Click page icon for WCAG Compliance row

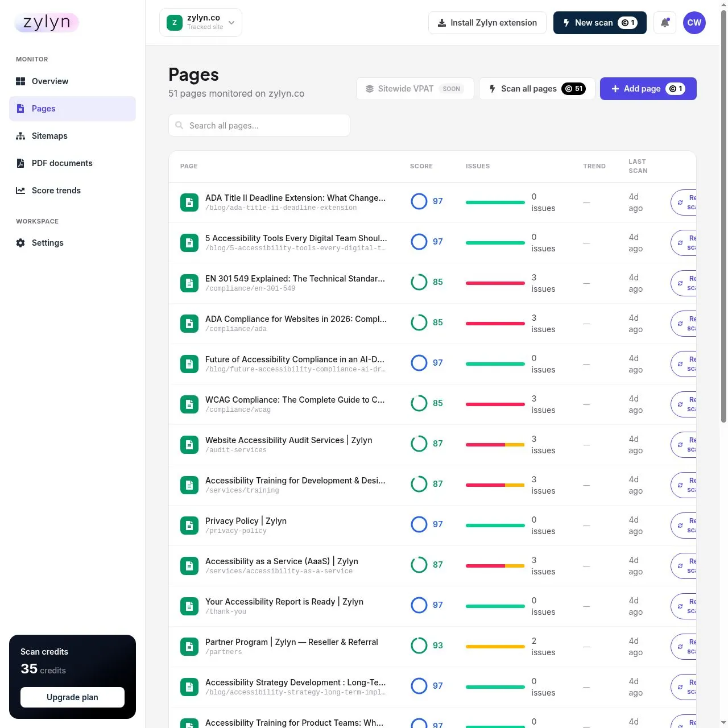(x=189, y=404)
